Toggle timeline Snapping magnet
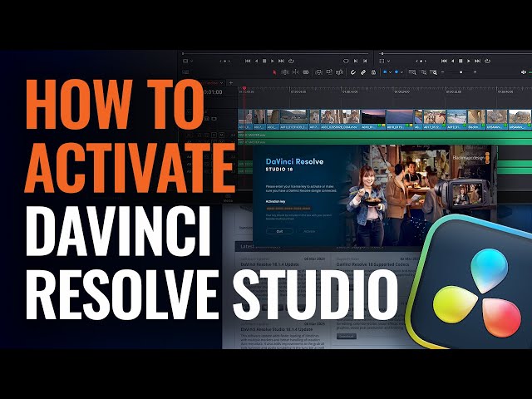Viewport: 532px width, 399px height. [352, 72]
